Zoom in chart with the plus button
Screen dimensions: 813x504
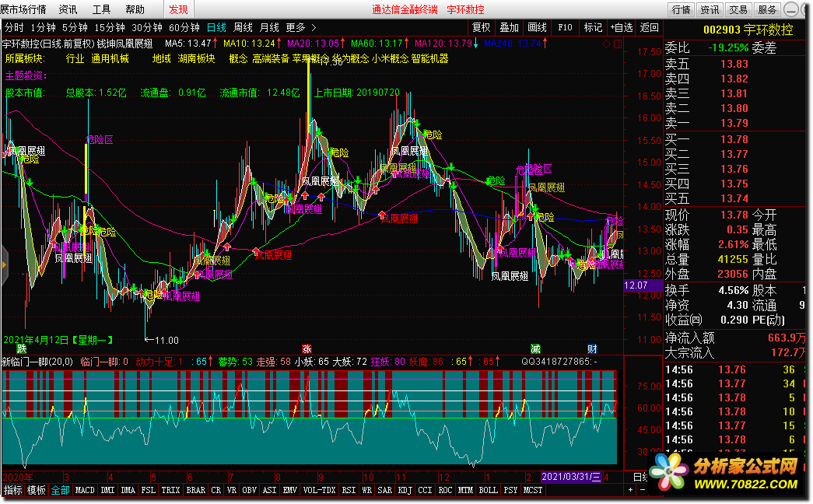pos(630,489)
